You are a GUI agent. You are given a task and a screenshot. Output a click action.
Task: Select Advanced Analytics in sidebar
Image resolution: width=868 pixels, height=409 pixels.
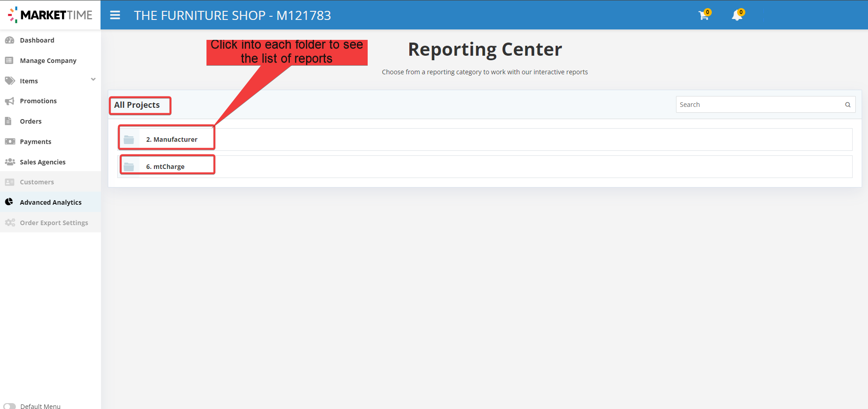pos(51,202)
